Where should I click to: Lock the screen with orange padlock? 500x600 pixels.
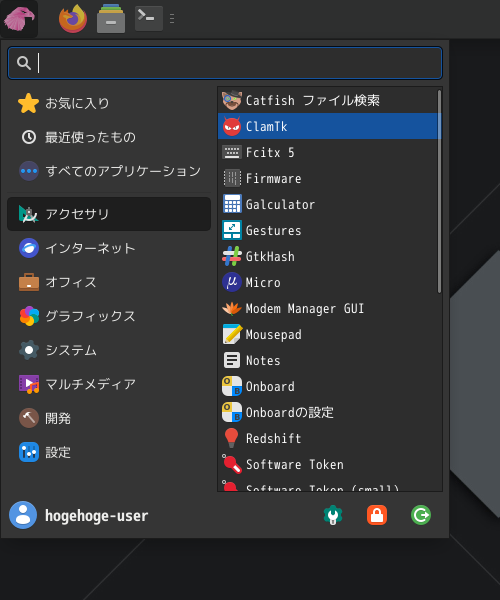click(x=377, y=515)
